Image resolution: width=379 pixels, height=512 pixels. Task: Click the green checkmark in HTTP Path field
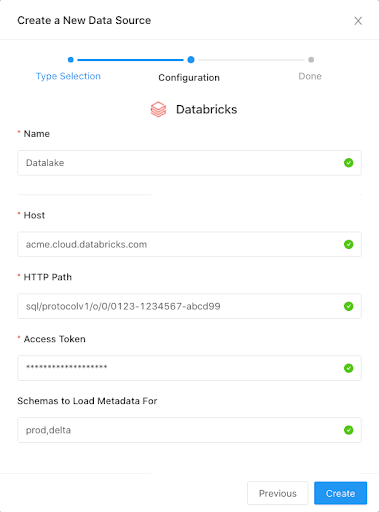[x=349, y=306]
